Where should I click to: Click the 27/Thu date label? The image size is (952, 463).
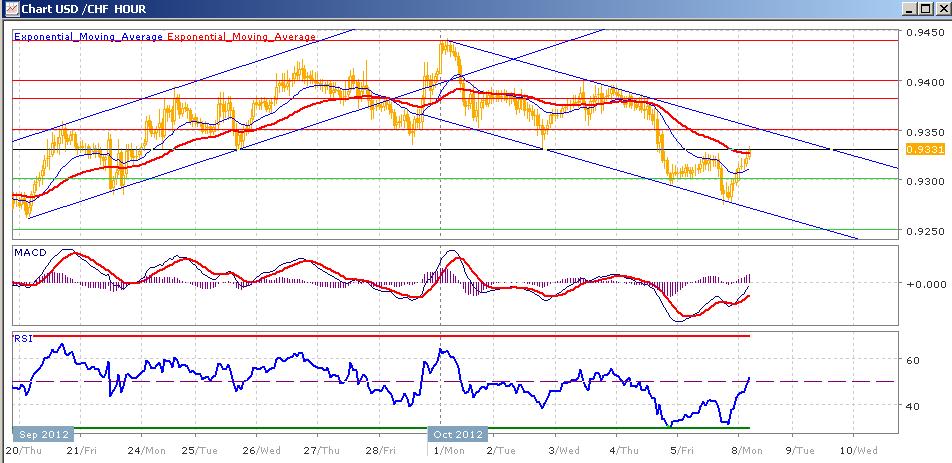point(322,450)
